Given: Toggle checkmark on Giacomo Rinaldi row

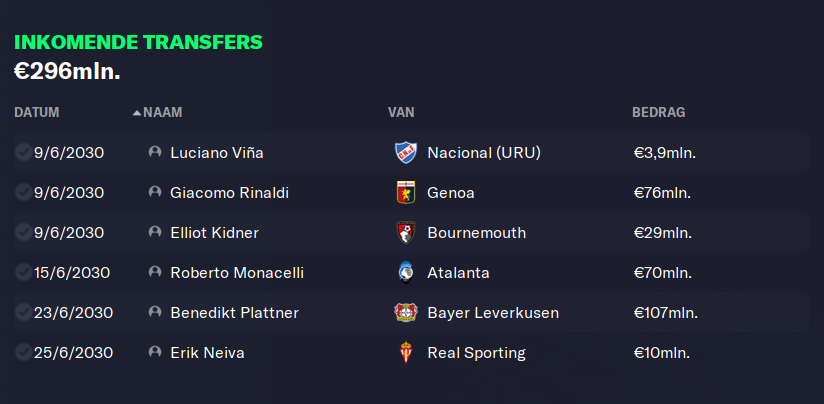Looking at the screenshot, I should coord(23,192).
